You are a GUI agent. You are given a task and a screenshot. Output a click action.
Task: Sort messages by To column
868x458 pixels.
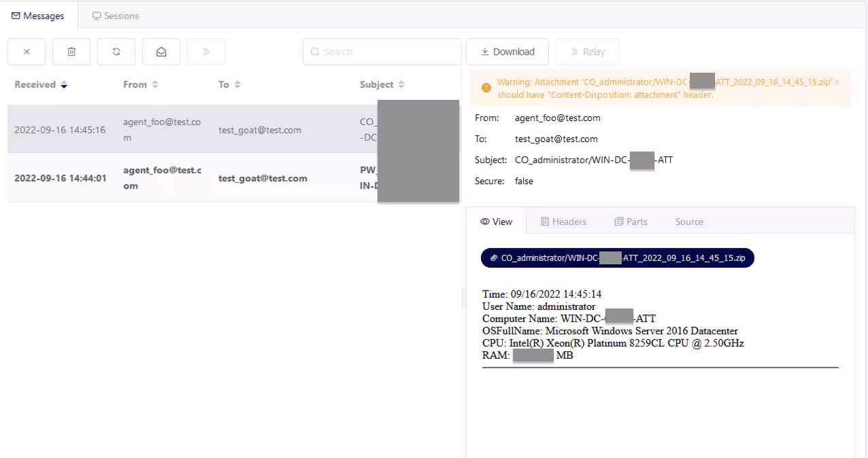pos(229,85)
